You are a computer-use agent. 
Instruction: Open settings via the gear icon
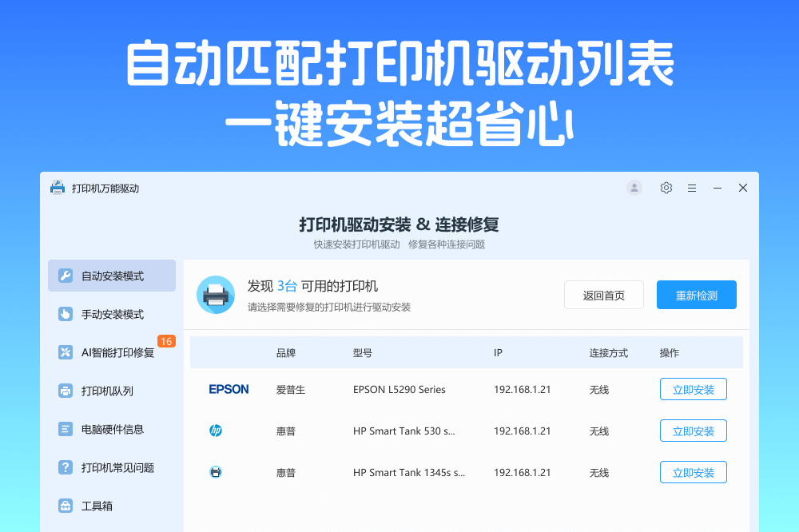pyautogui.click(x=666, y=188)
